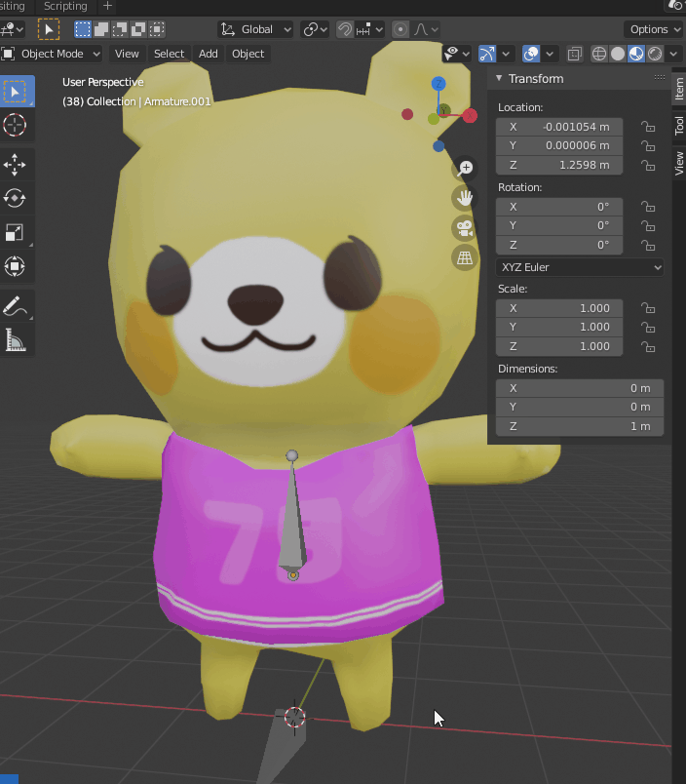Toggle camera view icon
This screenshot has height=784, width=686.
[x=465, y=228]
